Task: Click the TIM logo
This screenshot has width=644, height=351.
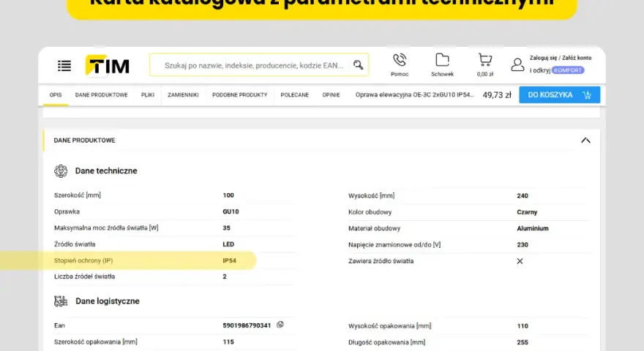Action: pyautogui.click(x=108, y=66)
